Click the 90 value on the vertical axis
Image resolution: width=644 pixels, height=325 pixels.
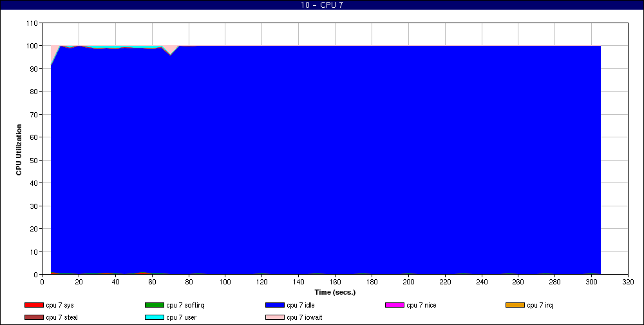[35, 69]
